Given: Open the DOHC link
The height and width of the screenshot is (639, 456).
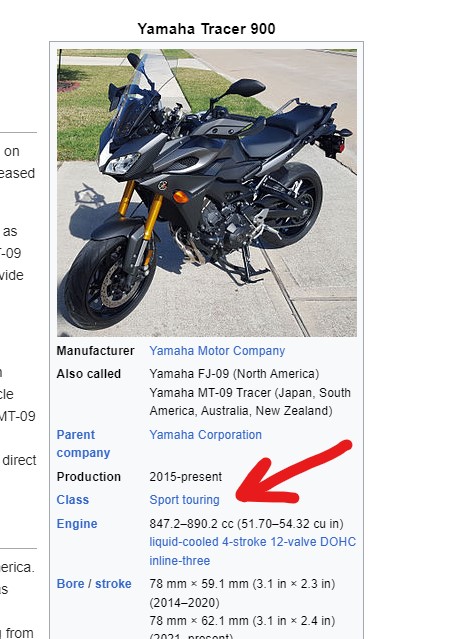Looking at the screenshot, I should [x=338, y=542].
